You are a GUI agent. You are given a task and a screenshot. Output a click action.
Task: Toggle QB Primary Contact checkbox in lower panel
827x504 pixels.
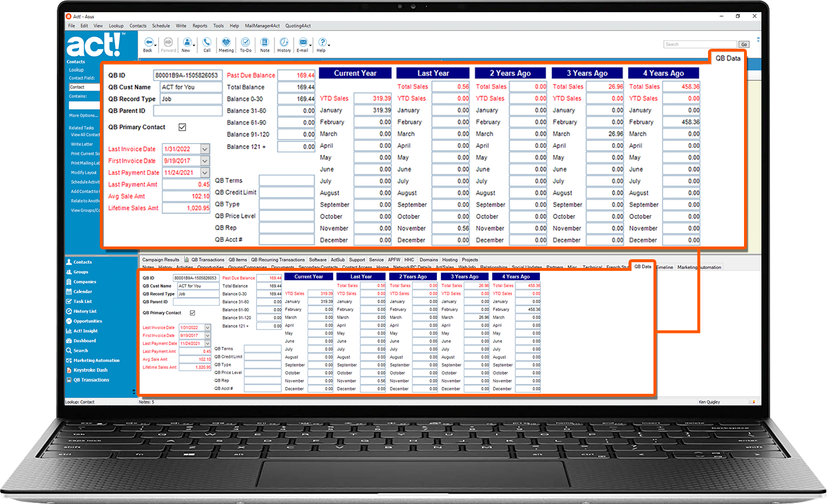pyautogui.click(x=192, y=313)
